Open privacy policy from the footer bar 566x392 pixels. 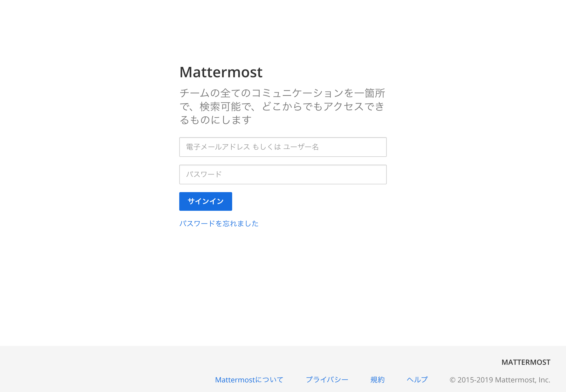[327, 380]
